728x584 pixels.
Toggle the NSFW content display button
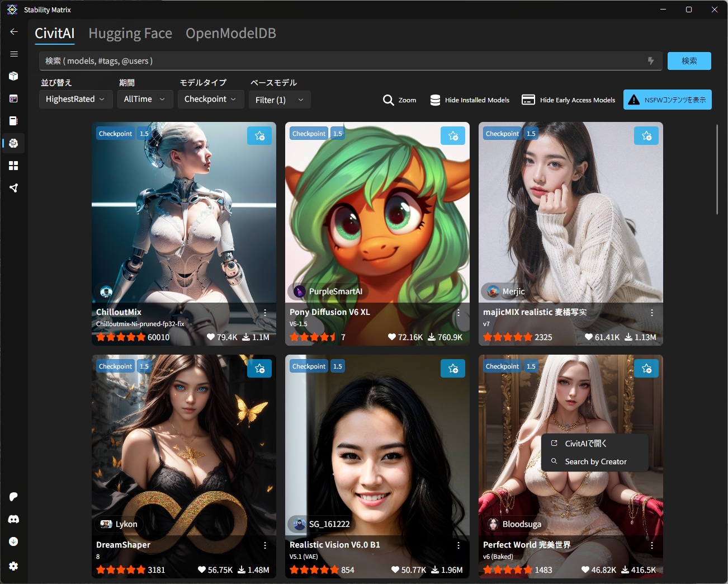(x=667, y=100)
